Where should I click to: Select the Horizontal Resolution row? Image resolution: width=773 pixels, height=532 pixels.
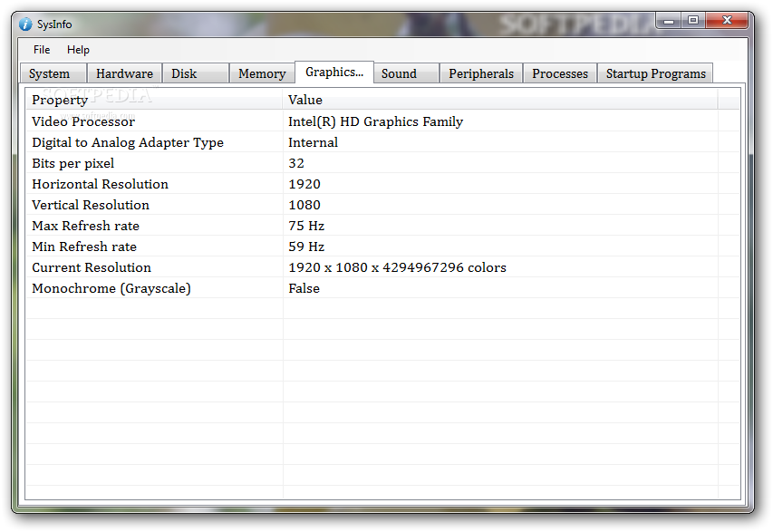pyautogui.click(x=382, y=184)
